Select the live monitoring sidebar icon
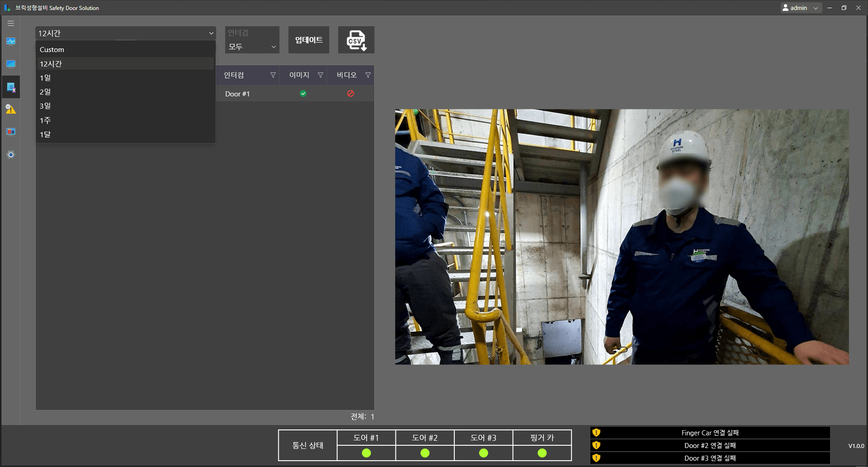Screen dimensions: 868x467 10,41
